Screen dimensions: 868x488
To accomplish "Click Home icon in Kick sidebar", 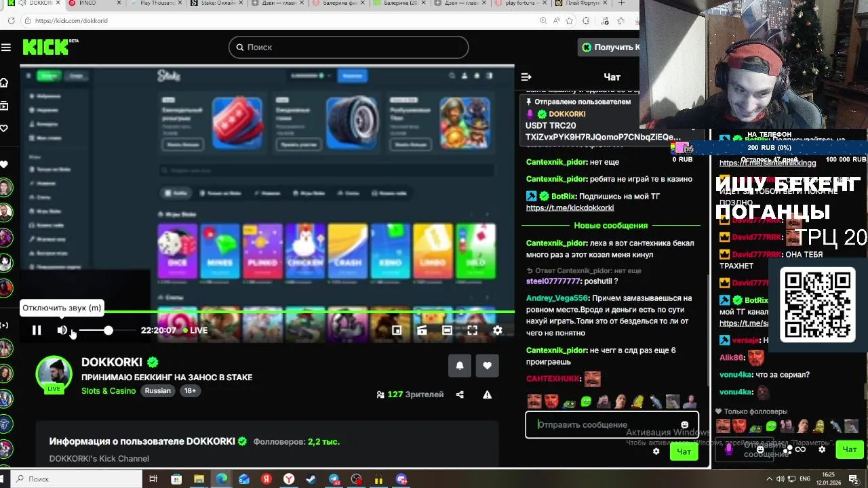I will [4, 83].
